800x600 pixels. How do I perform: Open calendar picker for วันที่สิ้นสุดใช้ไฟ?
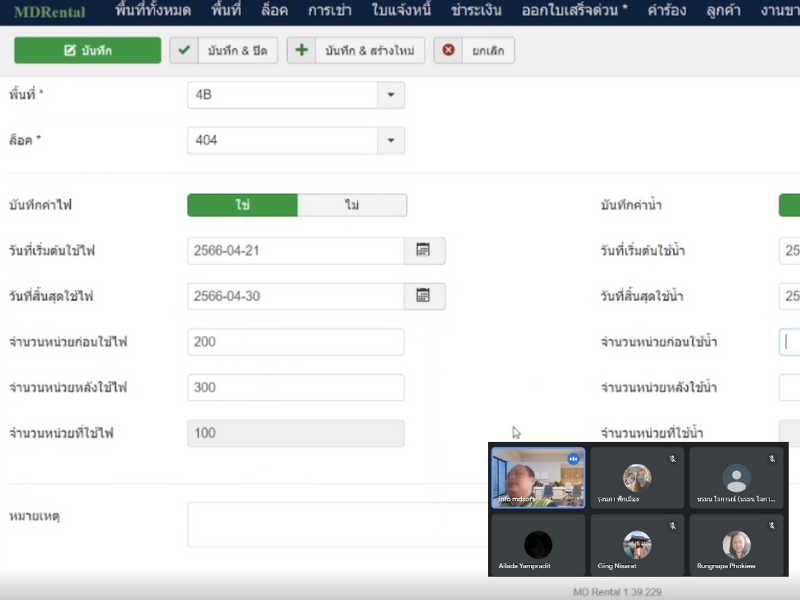[x=424, y=296]
